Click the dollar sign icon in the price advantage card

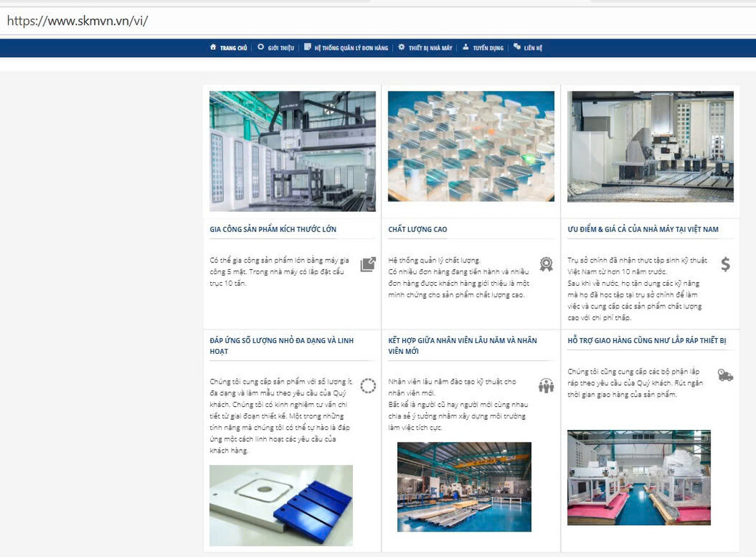(725, 264)
